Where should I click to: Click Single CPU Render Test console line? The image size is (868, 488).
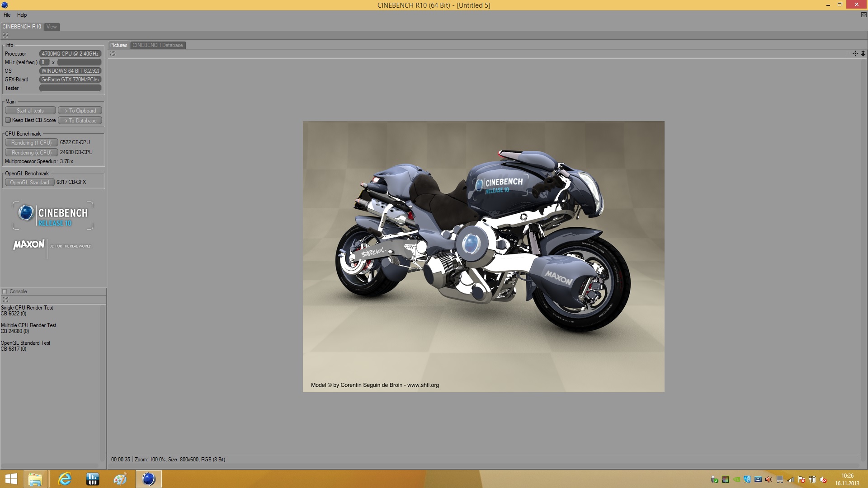pyautogui.click(x=27, y=308)
